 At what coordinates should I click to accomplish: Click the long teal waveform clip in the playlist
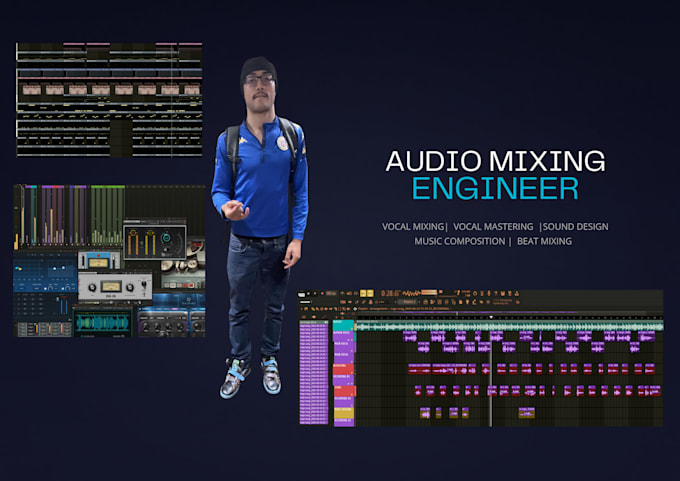pyautogui.click(x=510, y=326)
